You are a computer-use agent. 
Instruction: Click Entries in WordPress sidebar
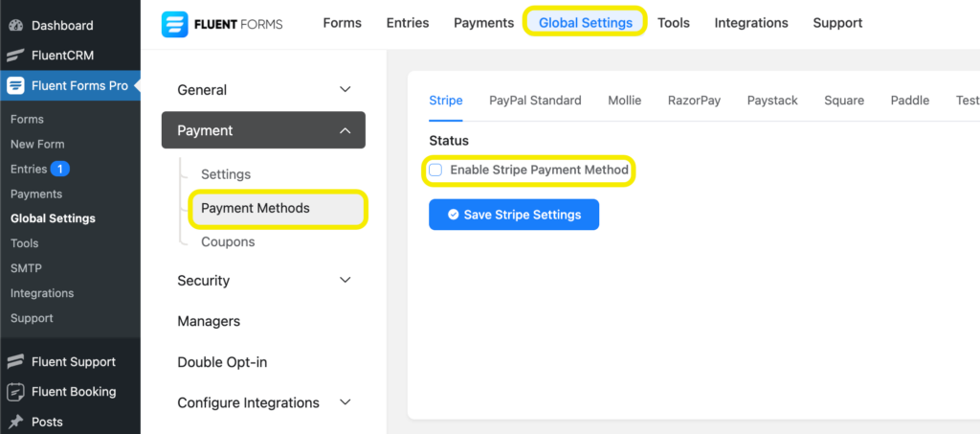(29, 169)
